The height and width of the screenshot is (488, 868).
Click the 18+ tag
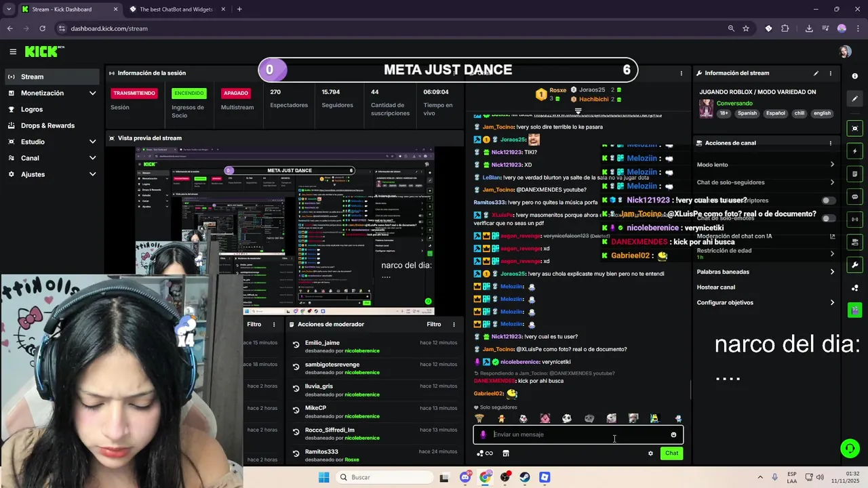(x=724, y=113)
